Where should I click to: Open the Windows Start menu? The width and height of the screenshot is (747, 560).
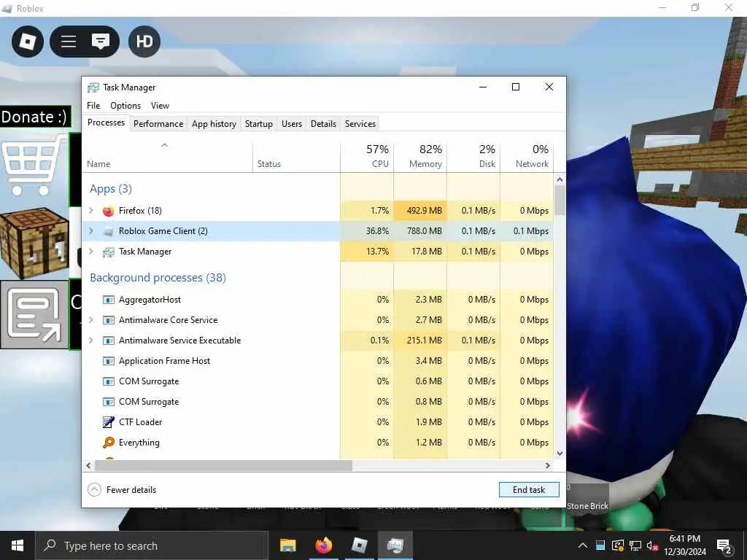(18, 545)
